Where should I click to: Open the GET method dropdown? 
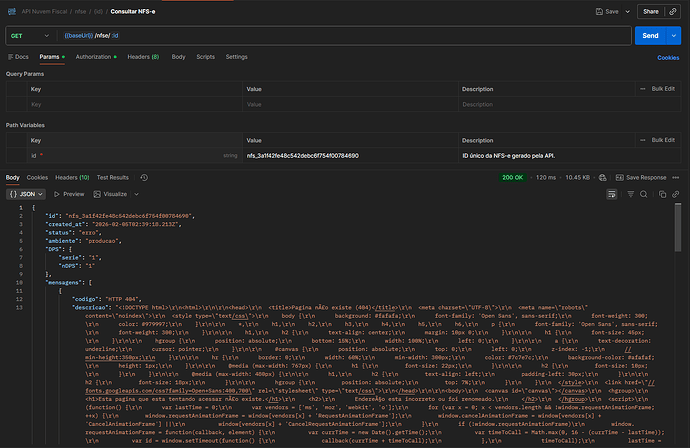click(25, 35)
